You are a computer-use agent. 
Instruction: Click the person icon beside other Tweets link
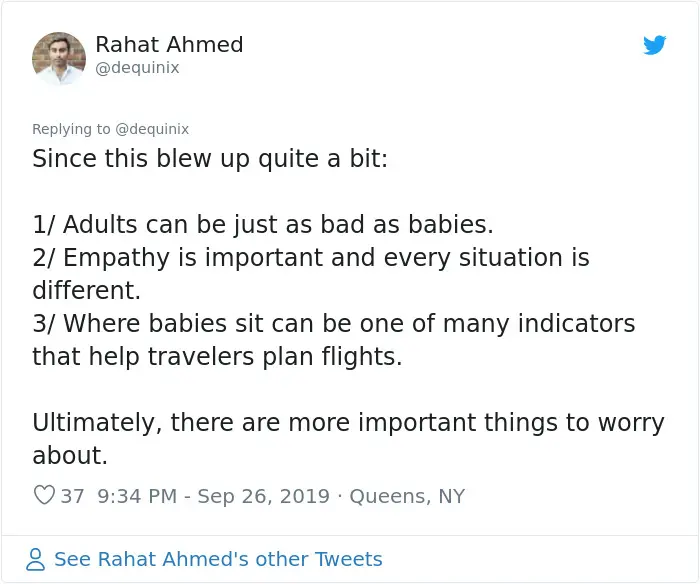[36, 559]
